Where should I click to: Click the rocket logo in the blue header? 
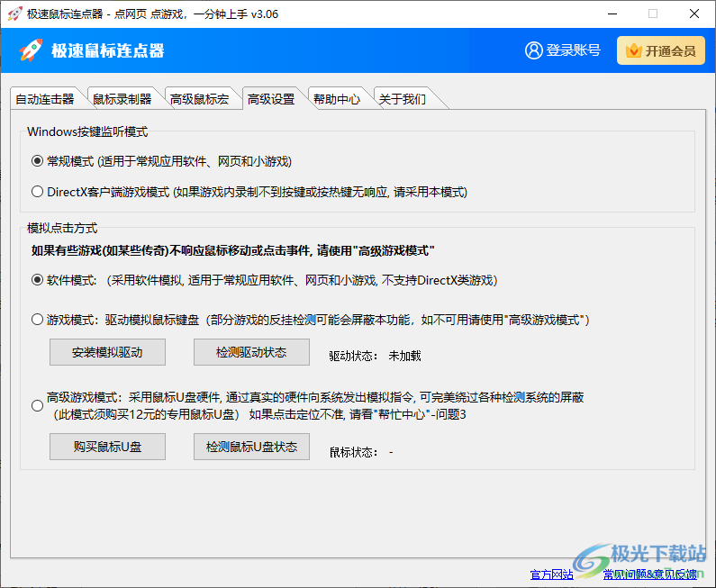[31, 50]
